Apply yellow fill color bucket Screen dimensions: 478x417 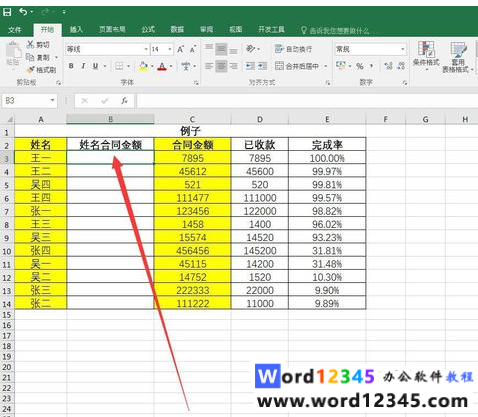click(143, 66)
